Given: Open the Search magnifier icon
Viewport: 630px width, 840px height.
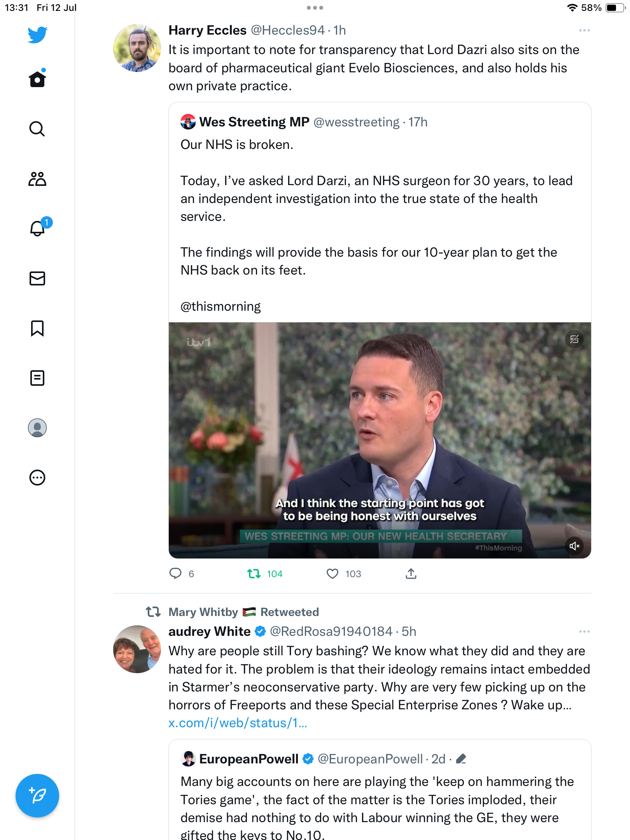Looking at the screenshot, I should [x=37, y=129].
